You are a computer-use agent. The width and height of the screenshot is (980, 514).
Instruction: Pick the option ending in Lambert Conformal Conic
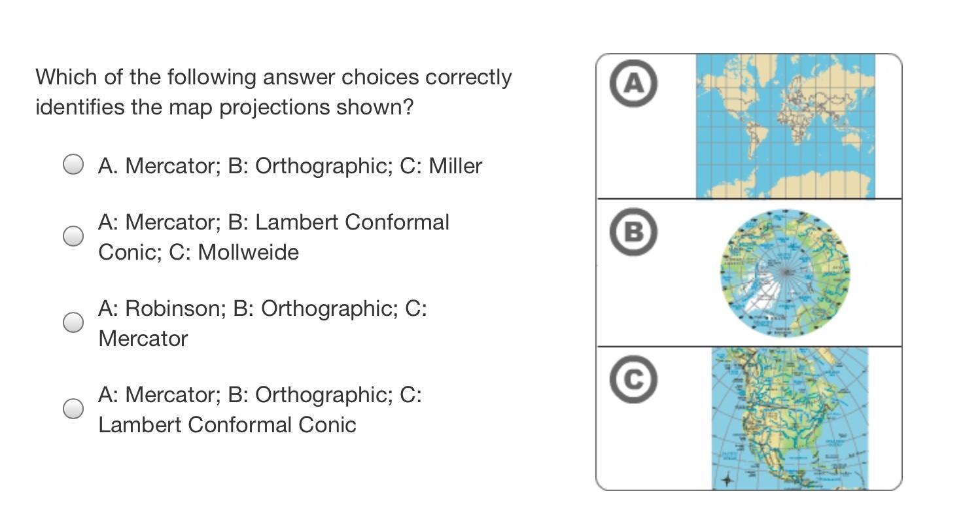[x=73, y=409]
